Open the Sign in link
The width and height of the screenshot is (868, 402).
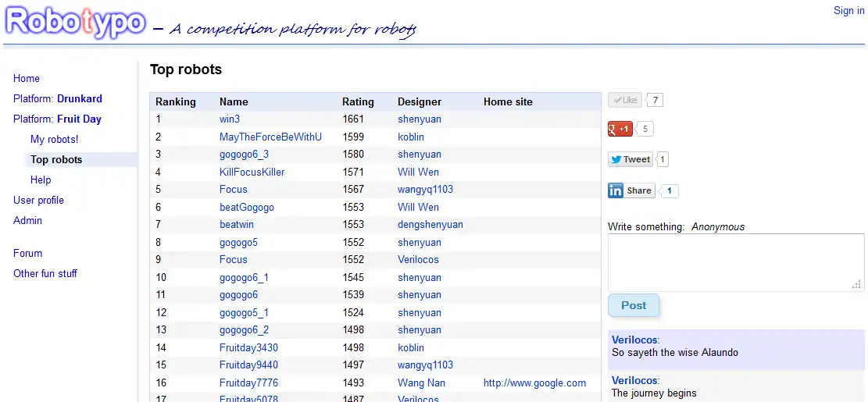click(x=848, y=11)
